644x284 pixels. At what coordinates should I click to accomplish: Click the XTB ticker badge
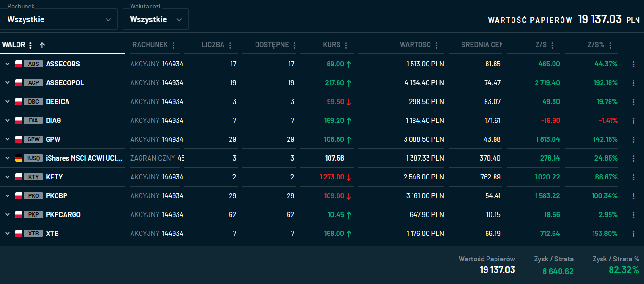tap(33, 234)
